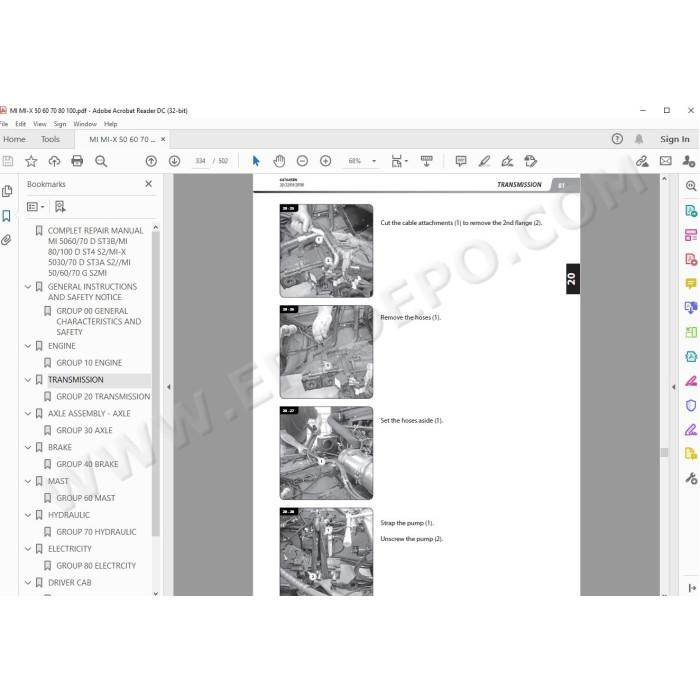Viewport: 700px width, 700px height.
Task: Zoom in with the plus circle
Action: 325,161
